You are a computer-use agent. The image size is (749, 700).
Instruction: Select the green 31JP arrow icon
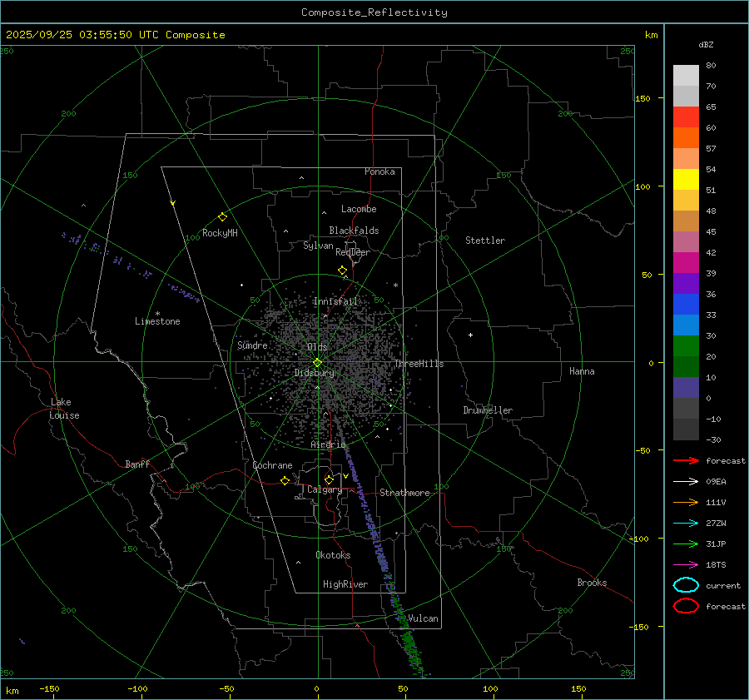coord(686,544)
